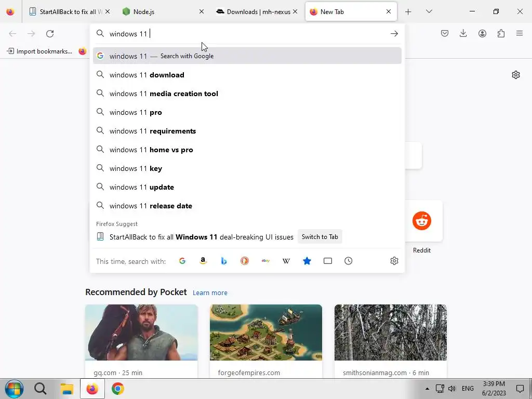List all tabs dropdown arrow
Viewport: 532px width, 399px height.
(429, 11)
